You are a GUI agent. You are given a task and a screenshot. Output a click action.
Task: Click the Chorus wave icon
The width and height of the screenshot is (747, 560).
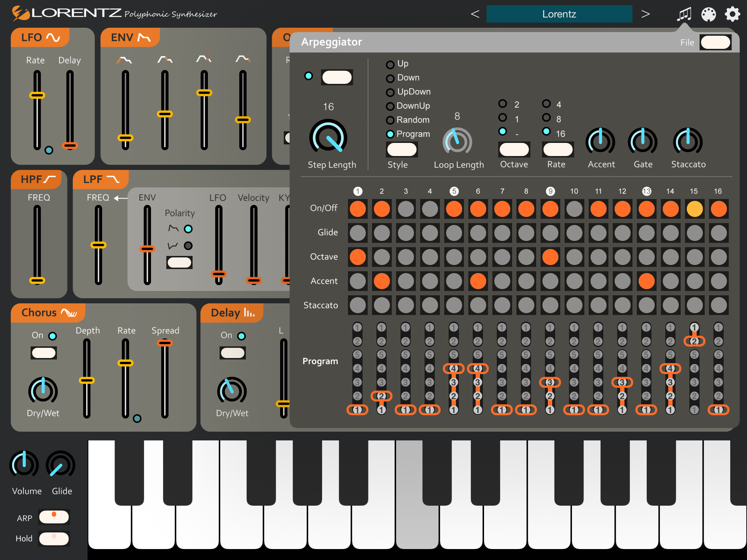coord(69,313)
